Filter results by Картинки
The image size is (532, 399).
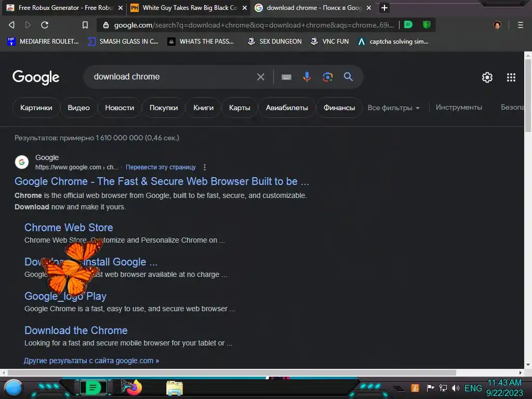point(36,108)
